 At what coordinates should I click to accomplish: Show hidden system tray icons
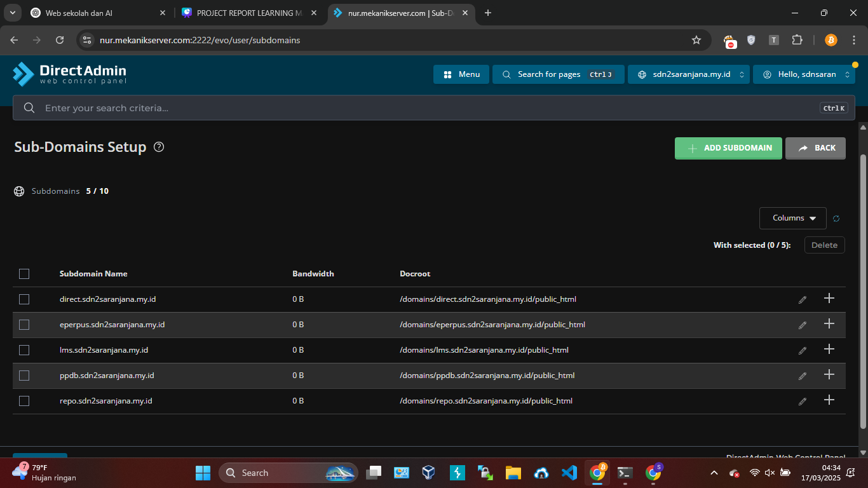tap(714, 473)
